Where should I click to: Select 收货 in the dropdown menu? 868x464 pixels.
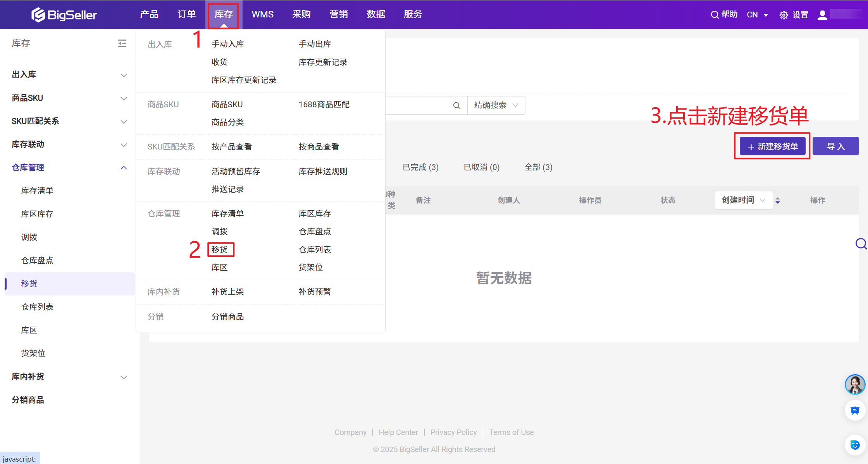click(x=219, y=62)
